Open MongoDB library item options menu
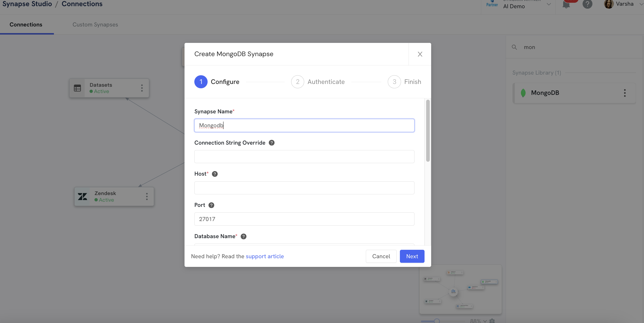Viewport: 644px width, 323px height. pyautogui.click(x=625, y=93)
